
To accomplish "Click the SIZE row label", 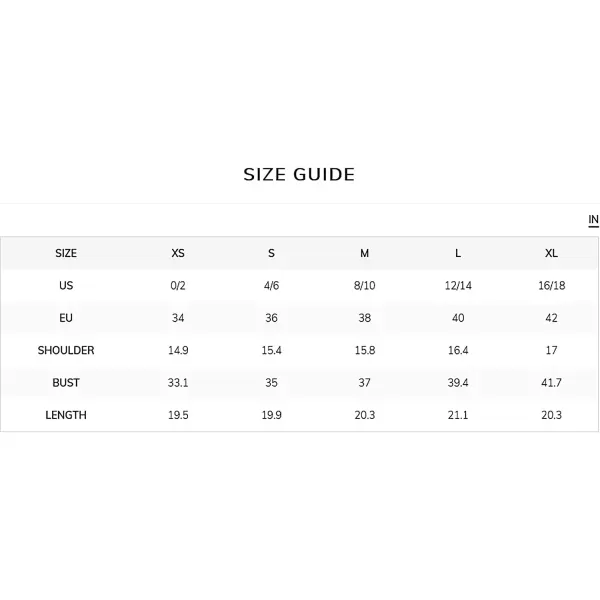I will tap(66, 253).
